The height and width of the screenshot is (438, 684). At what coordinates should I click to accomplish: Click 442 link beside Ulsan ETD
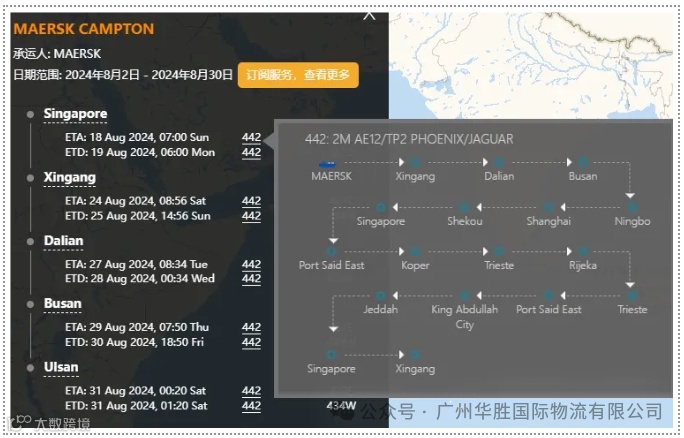(x=252, y=406)
